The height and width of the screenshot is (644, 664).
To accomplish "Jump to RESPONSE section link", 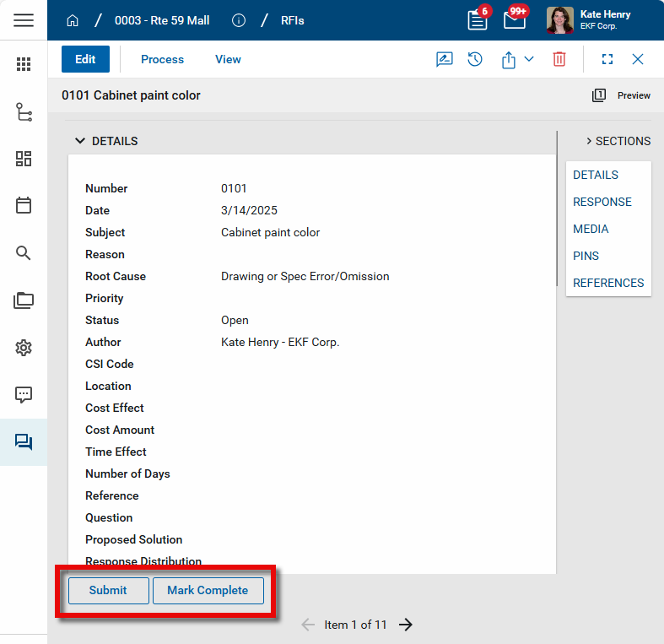I will [602, 202].
